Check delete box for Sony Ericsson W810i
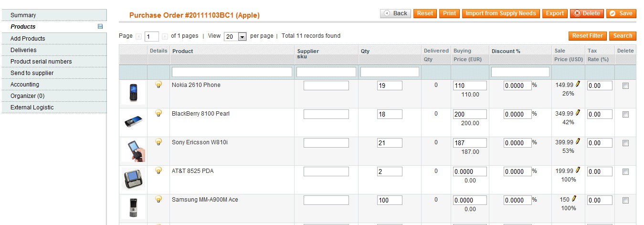Screen dimensions: 644x225 625,143
